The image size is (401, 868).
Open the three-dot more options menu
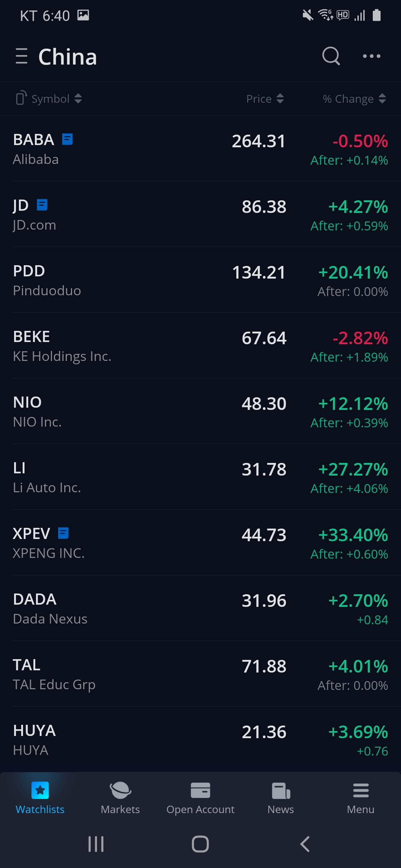(x=371, y=56)
